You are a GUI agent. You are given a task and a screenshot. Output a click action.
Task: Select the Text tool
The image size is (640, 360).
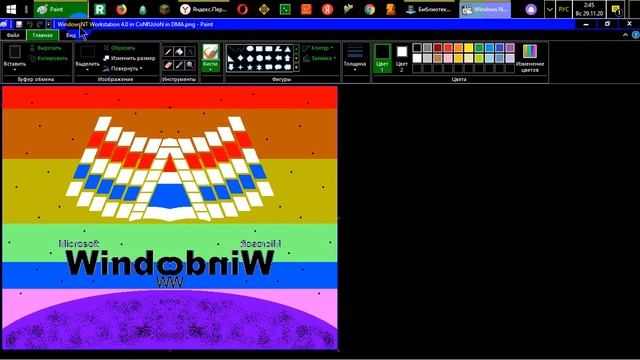click(x=190, y=52)
